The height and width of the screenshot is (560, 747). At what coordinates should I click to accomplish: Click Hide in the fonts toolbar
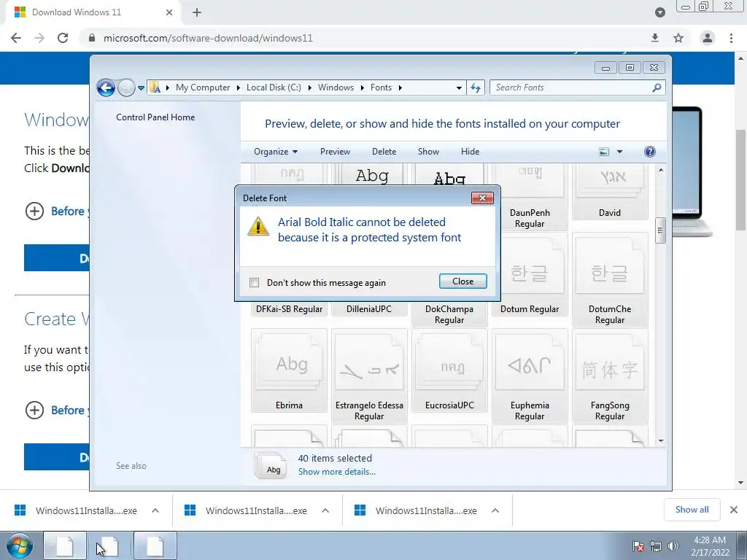[471, 152]
